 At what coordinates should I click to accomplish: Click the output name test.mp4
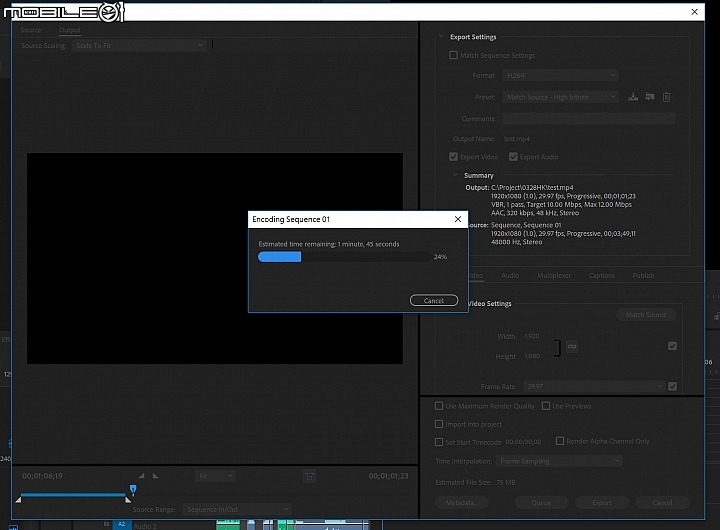(x=517, y=139)
